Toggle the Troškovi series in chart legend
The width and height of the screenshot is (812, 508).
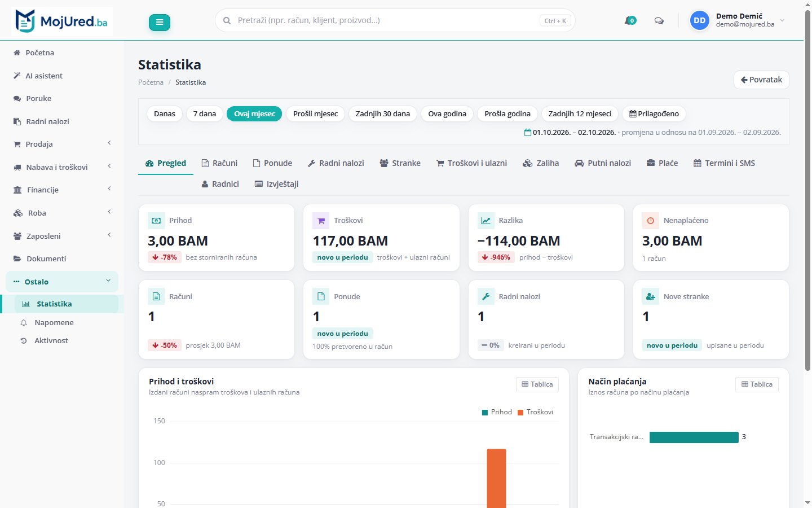535,412
